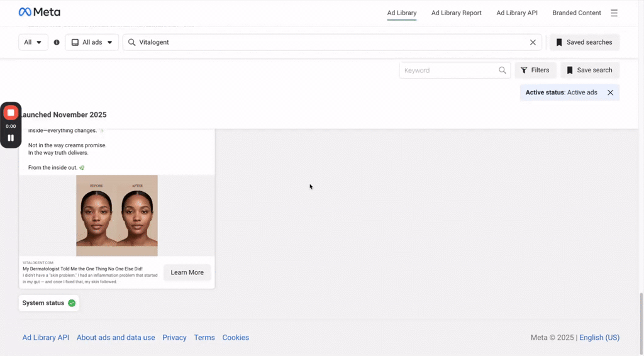Open the Cookies footer link
This screenshot has width=644, height=356.
pos(235,338)
